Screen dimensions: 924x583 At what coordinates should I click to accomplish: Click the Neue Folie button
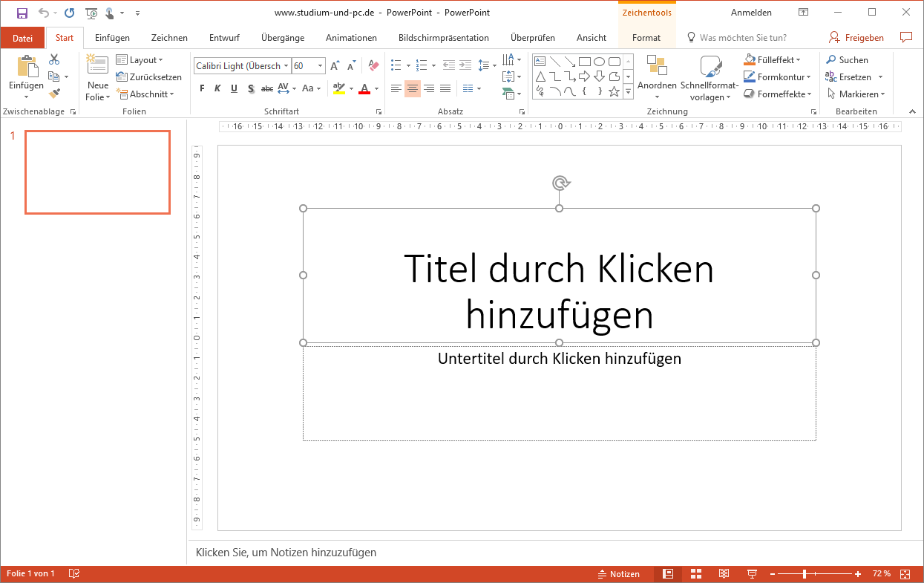point(98,77)
